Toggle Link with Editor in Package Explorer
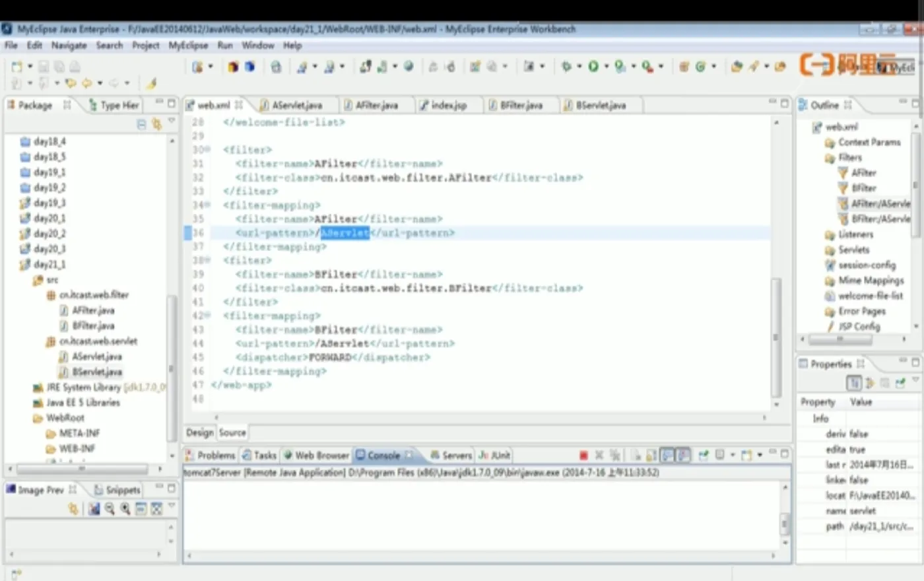The width and height of the screenshot is (924, 581). (x=156, y=124)
